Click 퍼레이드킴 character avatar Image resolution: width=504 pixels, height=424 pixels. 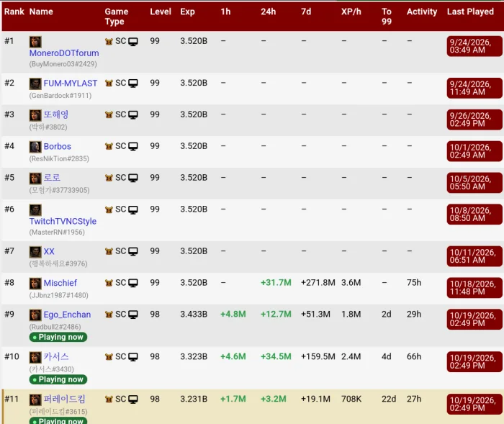pyautogui.click(x=35, y=400)
